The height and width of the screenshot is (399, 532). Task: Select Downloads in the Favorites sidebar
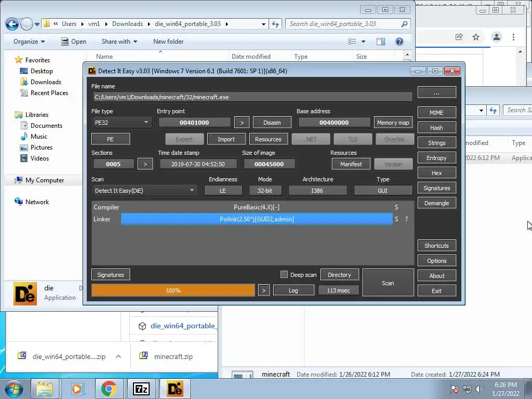pos(46,82)
